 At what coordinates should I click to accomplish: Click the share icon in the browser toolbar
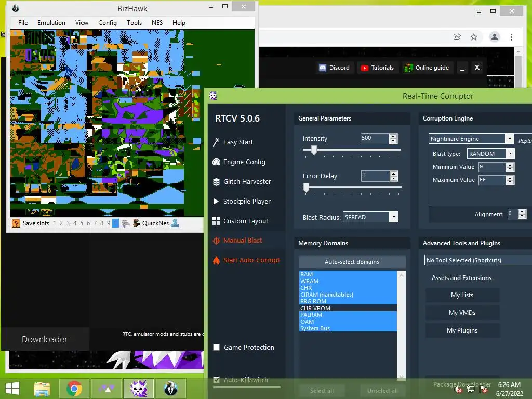pyautogui.click(x=457, y=37)
